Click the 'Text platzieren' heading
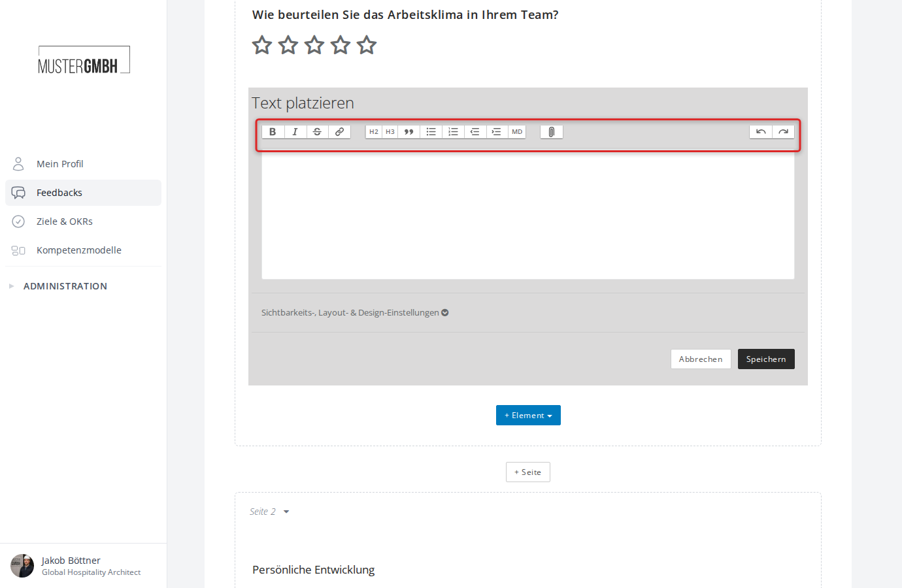902x588 pixels. (x=303, y=103)
